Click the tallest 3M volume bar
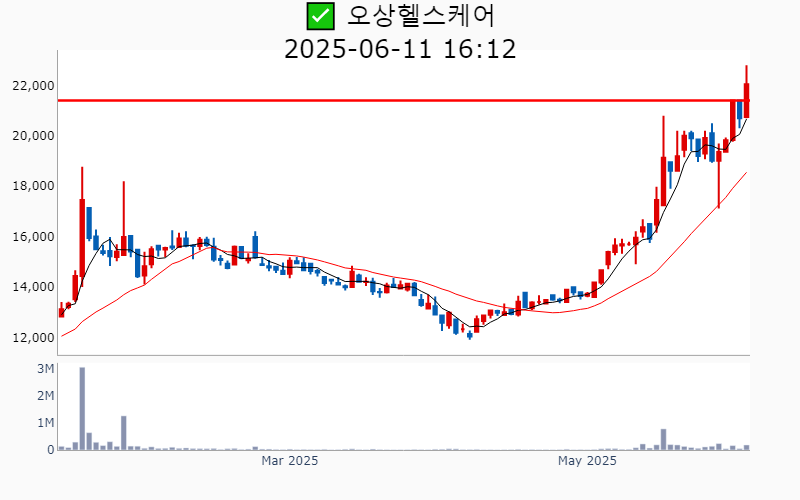 click(82, 409)
